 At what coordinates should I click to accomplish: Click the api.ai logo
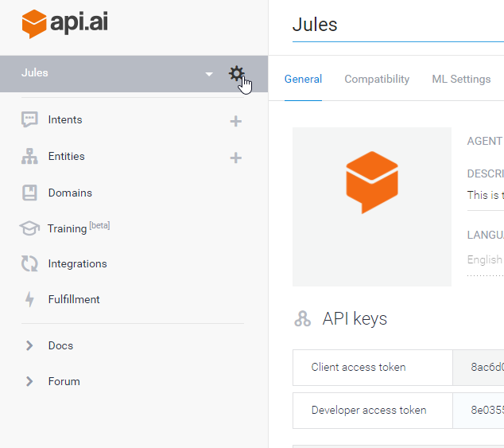tap(65, 24)
